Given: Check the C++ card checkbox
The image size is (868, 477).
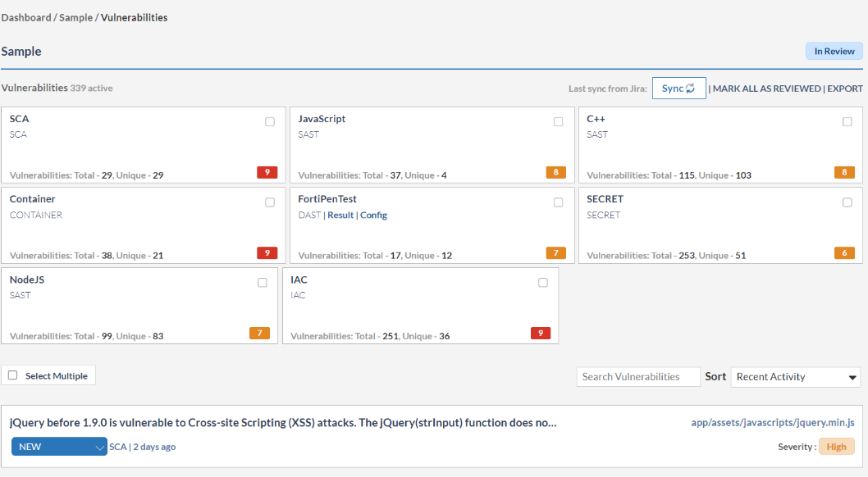Looking at the screenshot, I should pyautogui.click(x=847, y=121).
